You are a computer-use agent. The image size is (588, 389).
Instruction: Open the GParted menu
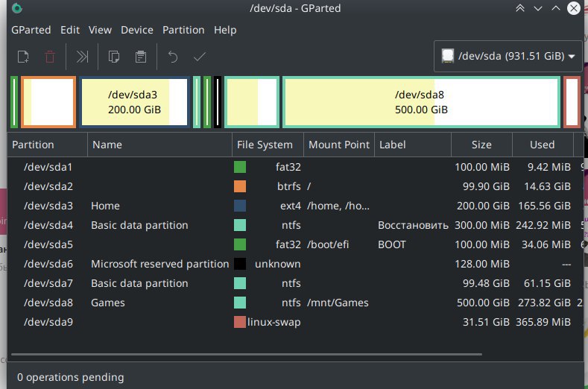coord(31,30)
